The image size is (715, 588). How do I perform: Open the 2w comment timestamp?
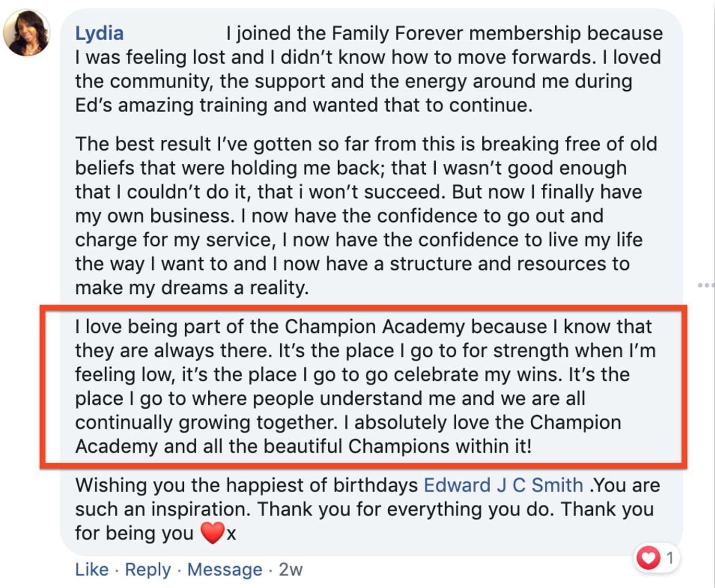[x=290, y=569]
